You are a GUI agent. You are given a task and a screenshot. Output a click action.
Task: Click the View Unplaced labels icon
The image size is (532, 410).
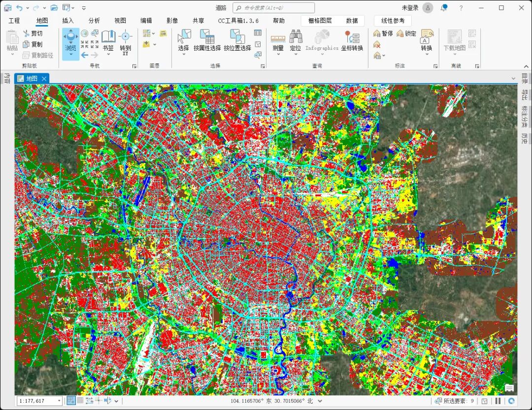coord(377,44)
